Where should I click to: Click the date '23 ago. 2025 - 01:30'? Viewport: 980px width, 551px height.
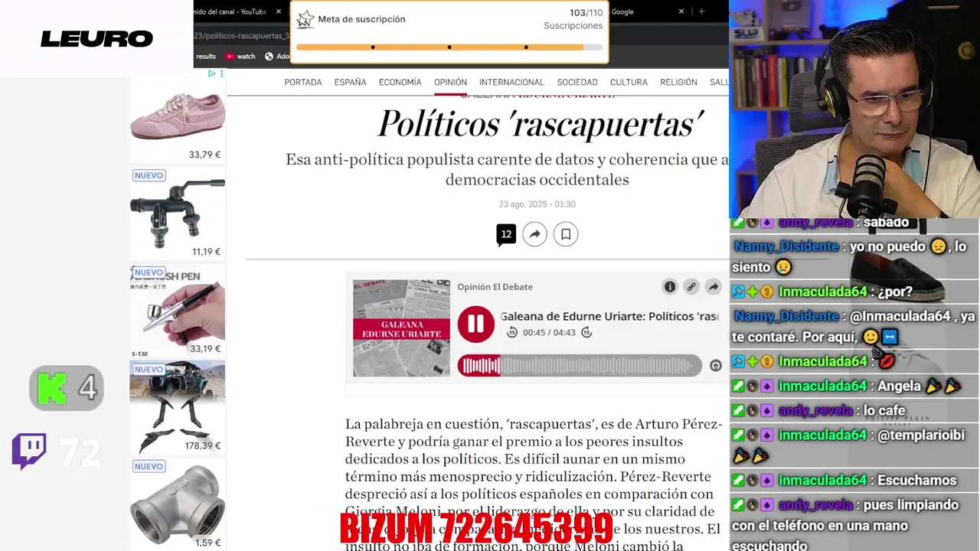pyautogui.click(x=537, y=204)
